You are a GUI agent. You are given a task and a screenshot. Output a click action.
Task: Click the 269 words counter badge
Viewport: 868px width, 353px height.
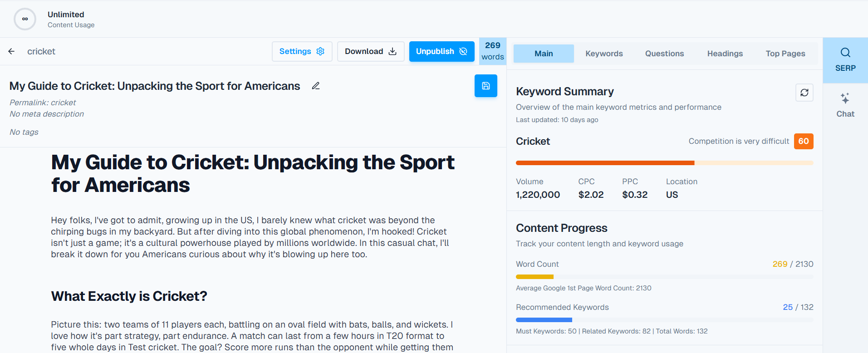point(492,51)
